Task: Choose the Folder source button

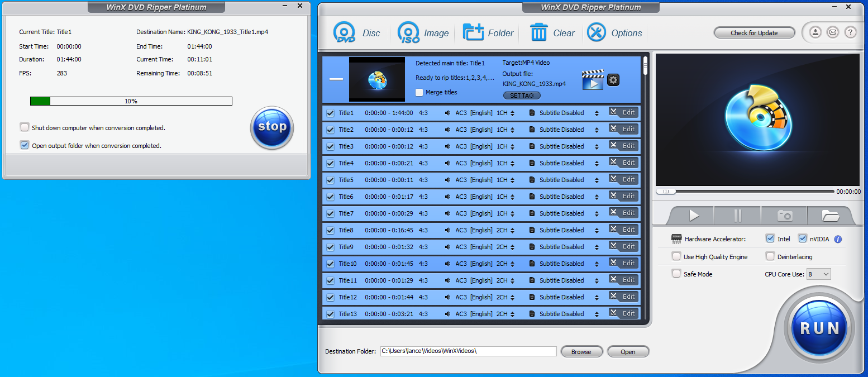Action: tap(488, 33)
